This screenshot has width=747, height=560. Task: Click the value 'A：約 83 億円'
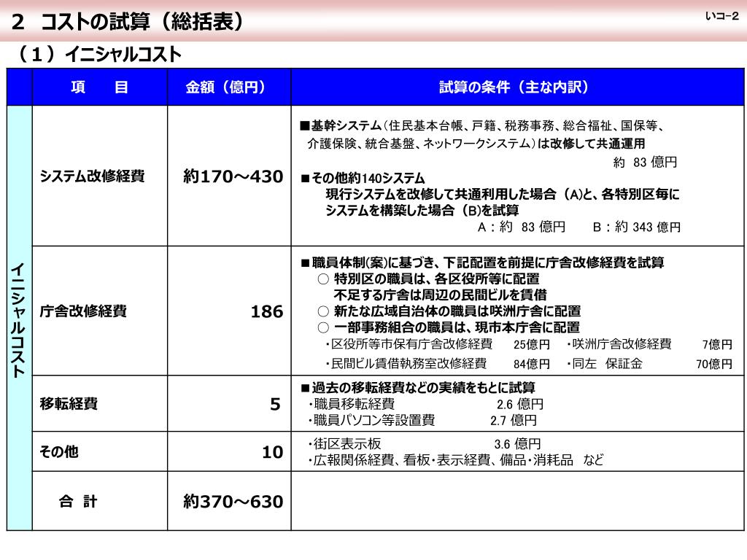[521, 227]
